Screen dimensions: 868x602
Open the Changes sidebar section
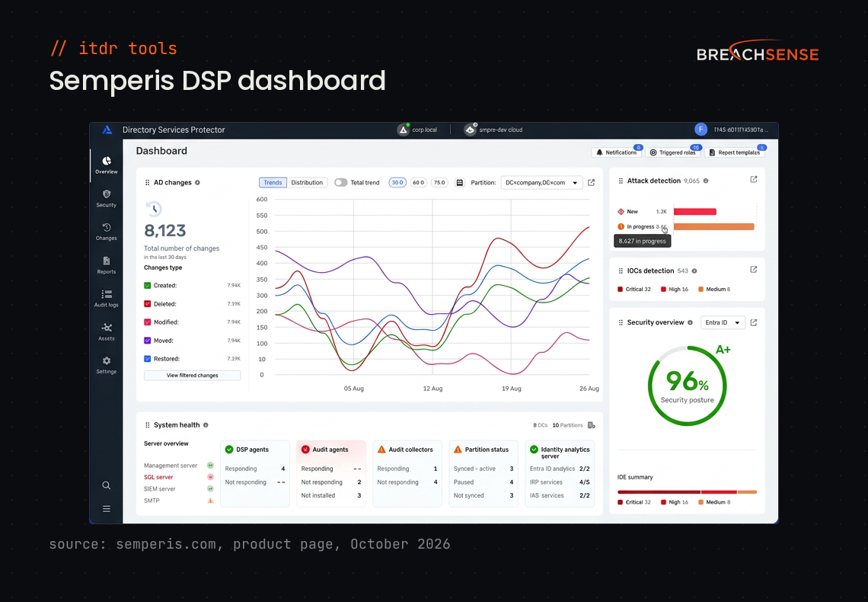107,232
